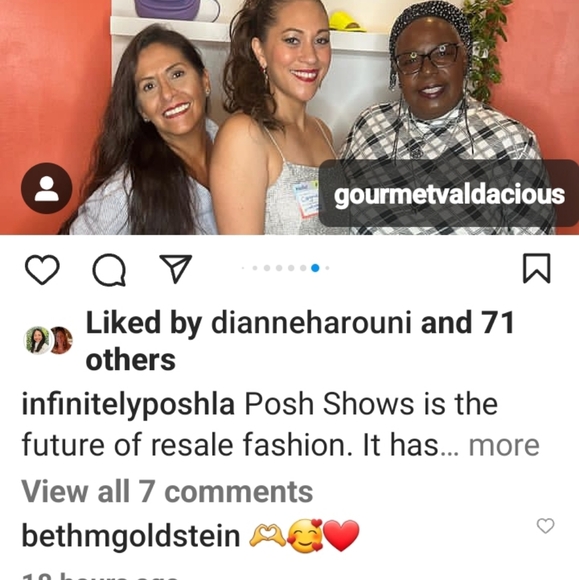The image size is (579, 580).
Task: View the "71 others" likes list
Action: [300, 341]
